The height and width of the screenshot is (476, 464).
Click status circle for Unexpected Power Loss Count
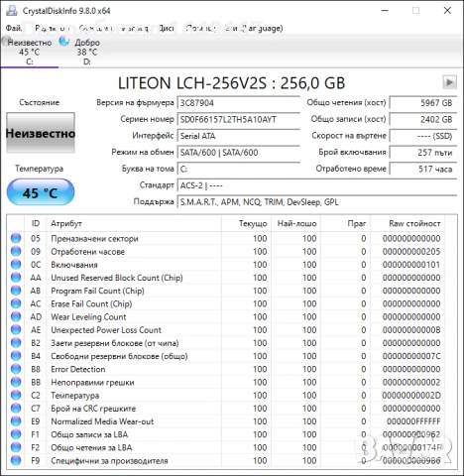16,330
